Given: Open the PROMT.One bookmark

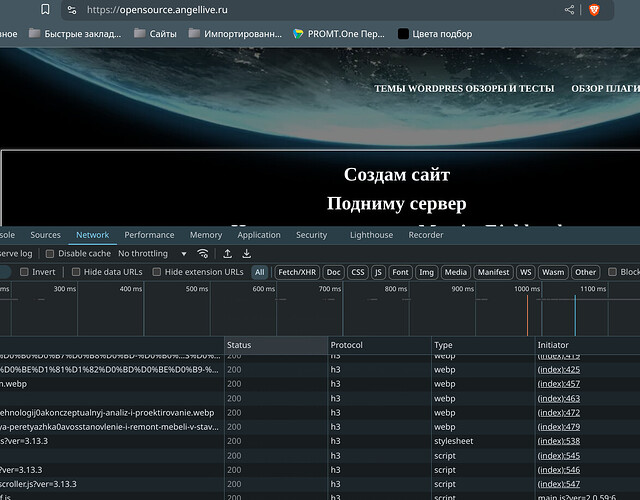Looking at the screenshot, I should click(338, 33).
